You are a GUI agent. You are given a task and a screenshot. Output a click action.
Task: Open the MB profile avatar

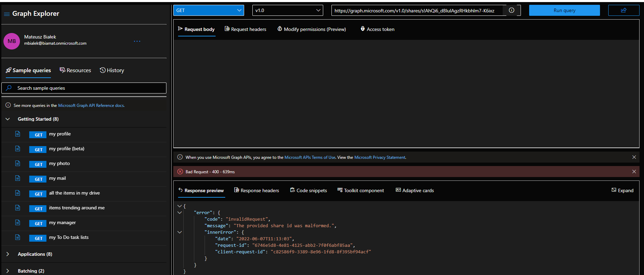tap(12, 41)
